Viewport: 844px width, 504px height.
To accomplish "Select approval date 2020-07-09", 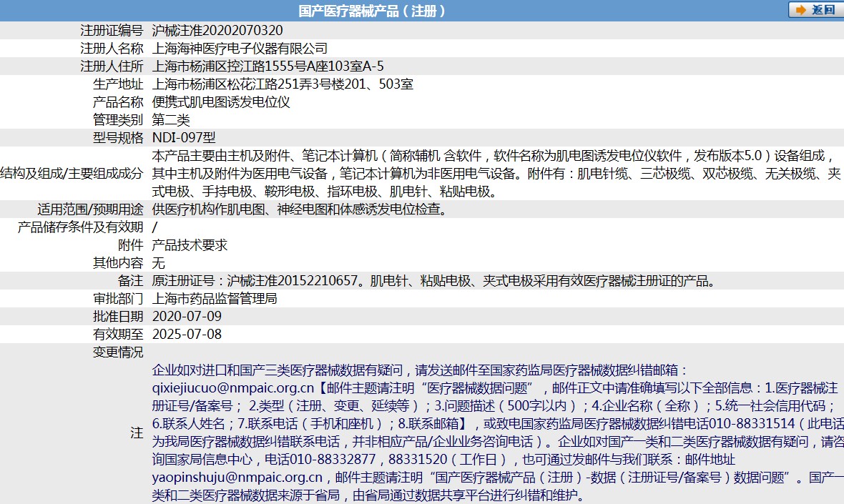I will tap(187, 316).
